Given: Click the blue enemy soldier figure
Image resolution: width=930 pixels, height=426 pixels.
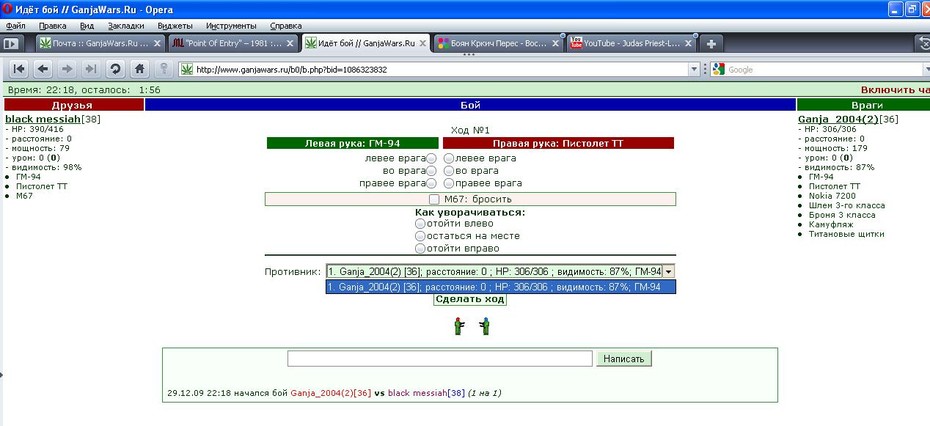Looking at the screenshot, I should click(x=485, y=326).
